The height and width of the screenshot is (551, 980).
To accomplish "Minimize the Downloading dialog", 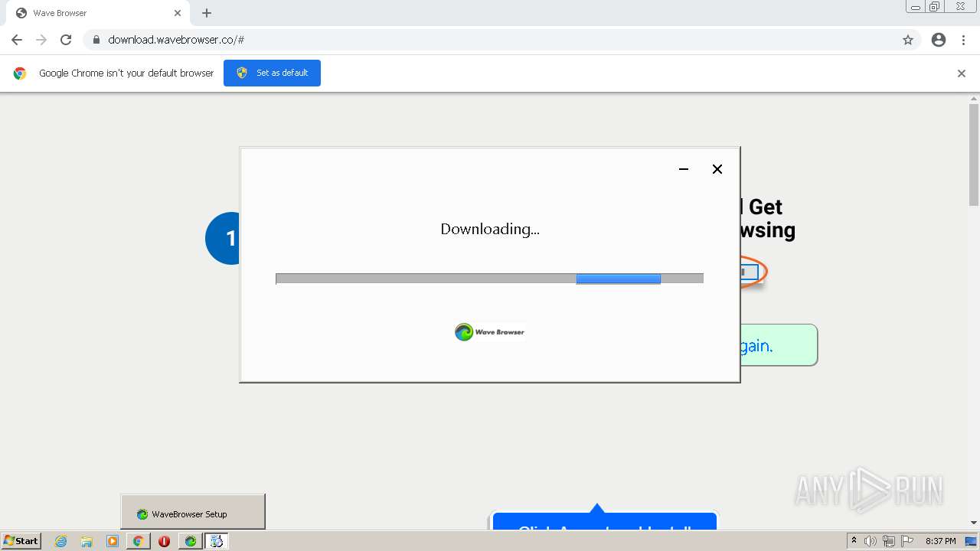I will 684,169.
